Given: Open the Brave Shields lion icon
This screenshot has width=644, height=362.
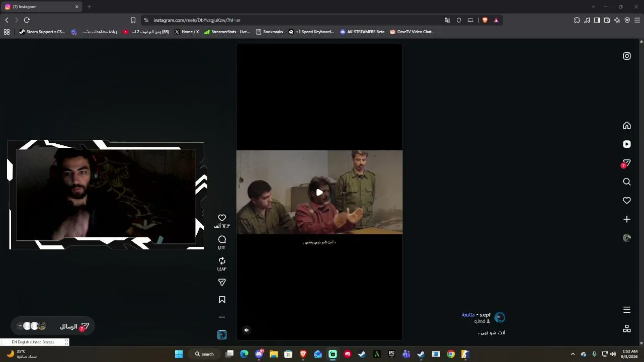Looking at the screenshot, I should [485, 20].
